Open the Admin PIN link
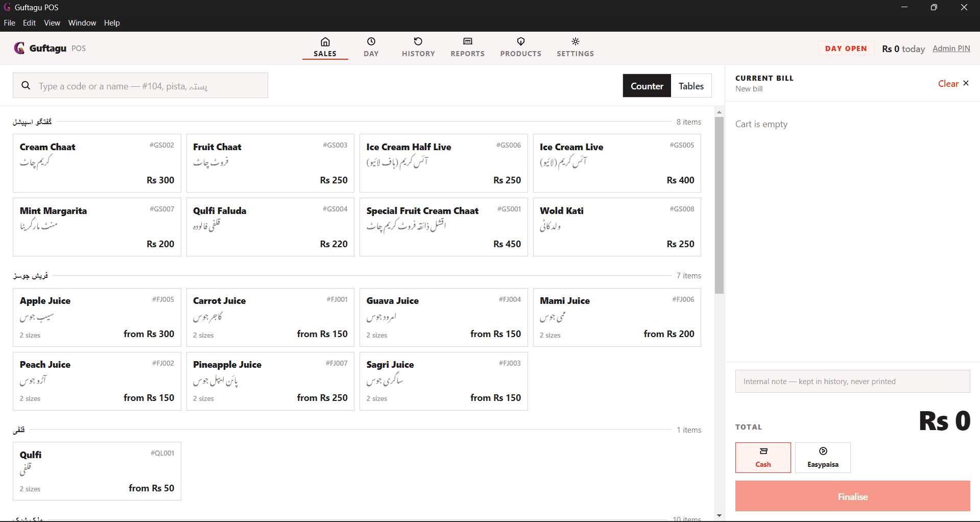Image resolution: width=980 pixels, height=522 pixels. [951, 48]
